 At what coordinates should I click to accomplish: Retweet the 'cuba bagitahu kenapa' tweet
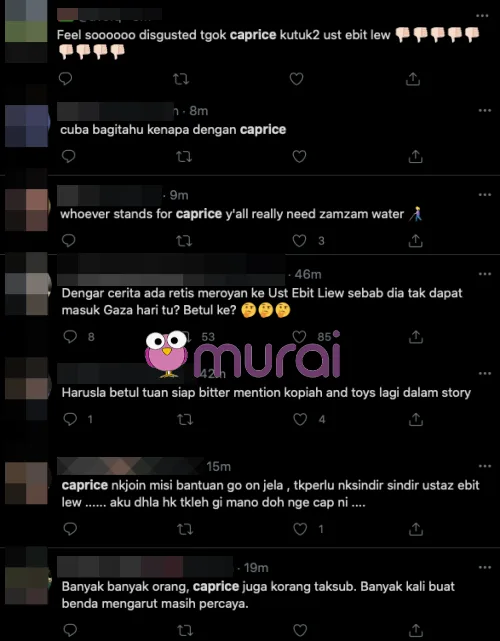point(184,157)
